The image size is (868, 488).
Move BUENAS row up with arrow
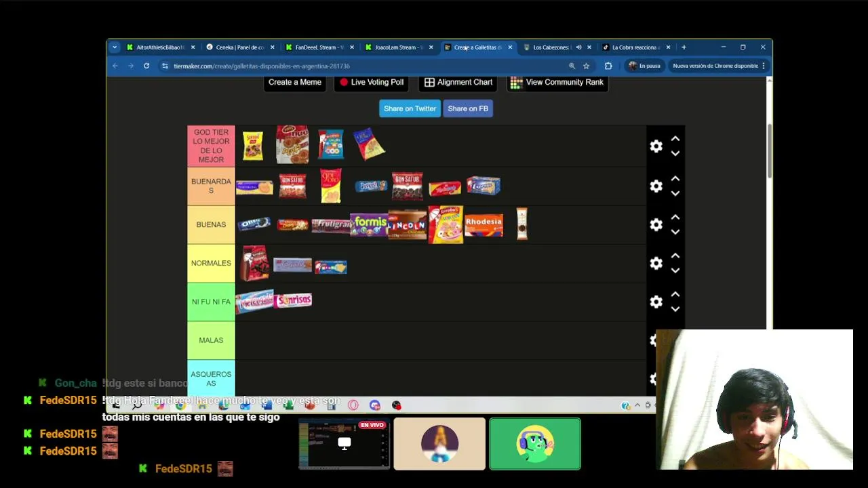[x=675, y=217]
